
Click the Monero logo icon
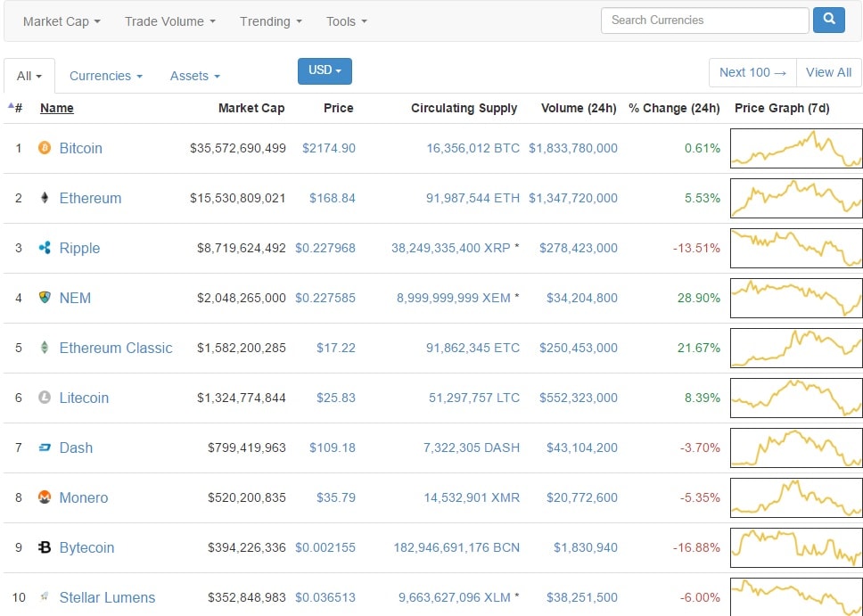tap(45, 497)
